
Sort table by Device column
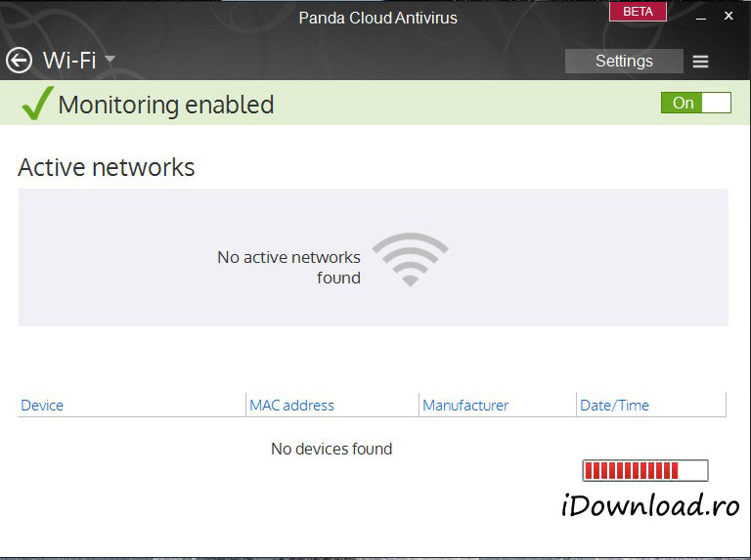42,406
